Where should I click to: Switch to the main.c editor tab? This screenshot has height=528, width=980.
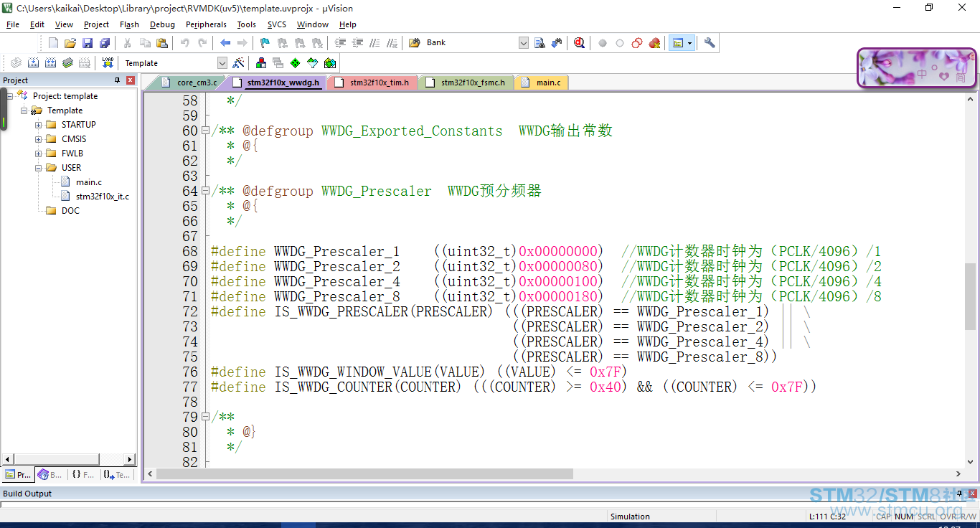pos(541,82)
